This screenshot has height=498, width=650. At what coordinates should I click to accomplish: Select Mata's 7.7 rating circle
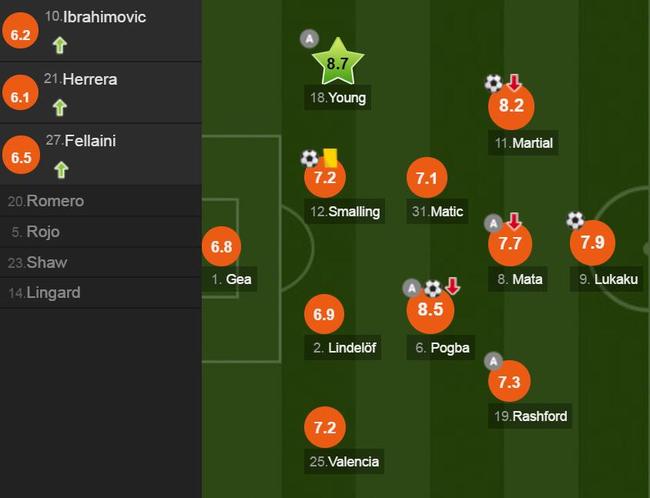tap(510, 243)
